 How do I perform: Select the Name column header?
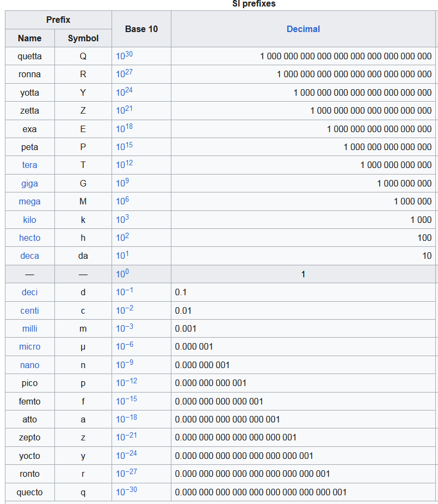tap(30, 38)
